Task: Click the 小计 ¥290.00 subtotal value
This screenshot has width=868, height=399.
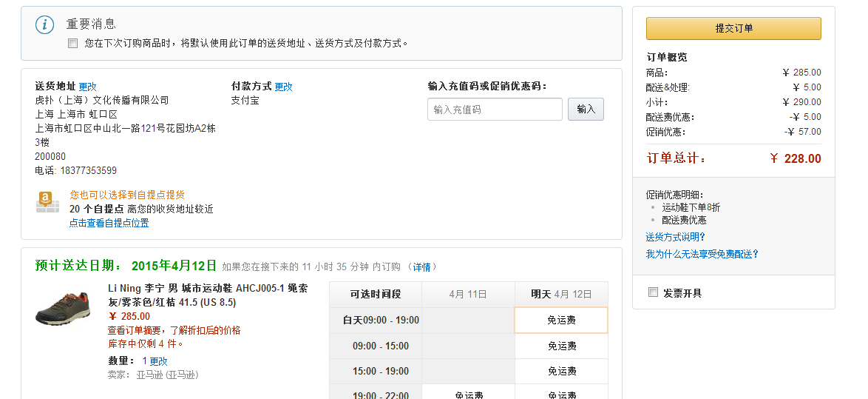Action: pyautogui.click(x=801, y=102)
